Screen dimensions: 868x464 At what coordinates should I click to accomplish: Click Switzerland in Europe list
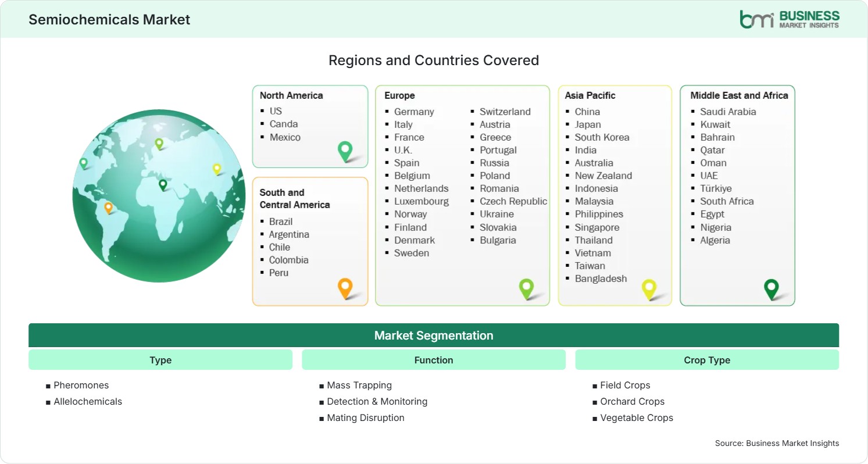pyautogui.click(x=505, y=112)
